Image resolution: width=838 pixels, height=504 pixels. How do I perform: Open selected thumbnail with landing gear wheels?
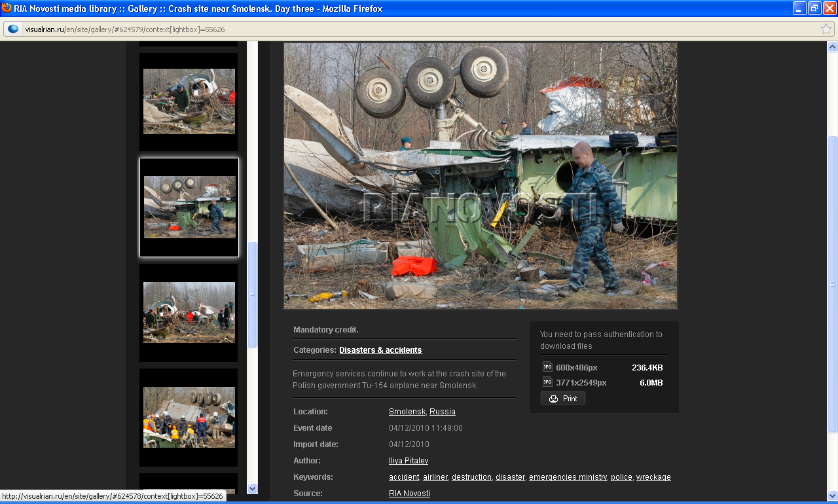pyautogui.click(x=189, y=207)
